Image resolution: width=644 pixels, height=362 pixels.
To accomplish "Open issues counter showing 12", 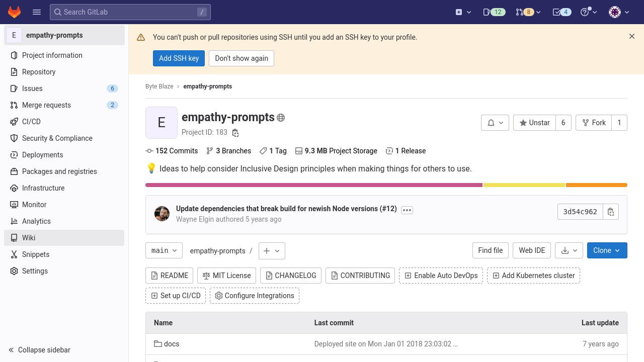I will pyautogui.click(x=494, y=12).
